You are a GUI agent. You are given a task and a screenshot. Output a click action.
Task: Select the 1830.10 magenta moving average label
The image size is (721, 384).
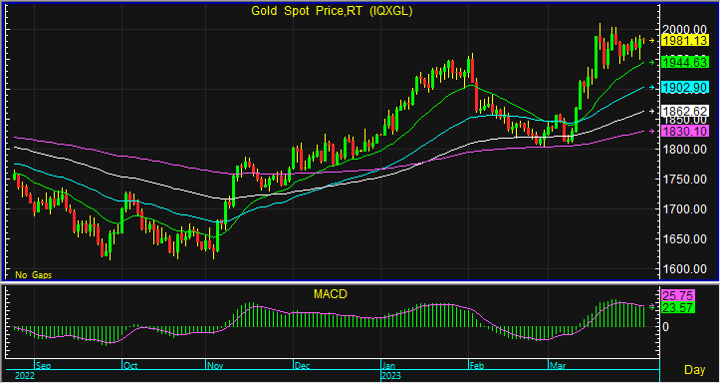tap(685, 132)
